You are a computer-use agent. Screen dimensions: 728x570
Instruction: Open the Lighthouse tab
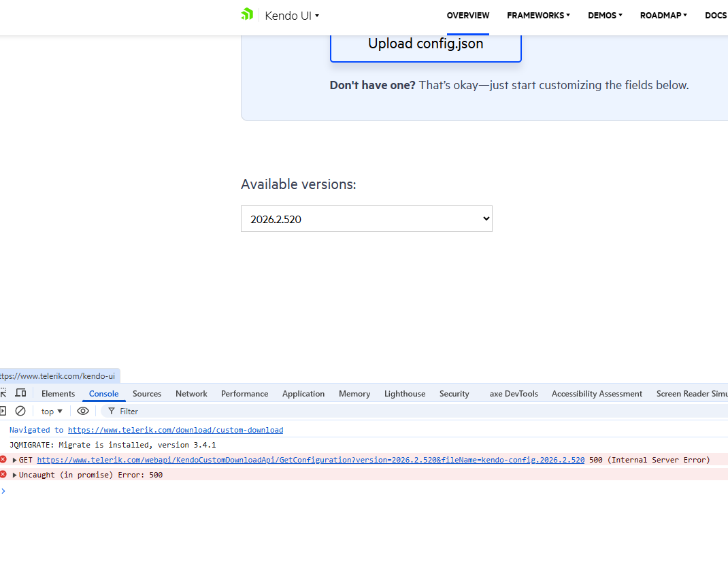click(x=405, y=394)
